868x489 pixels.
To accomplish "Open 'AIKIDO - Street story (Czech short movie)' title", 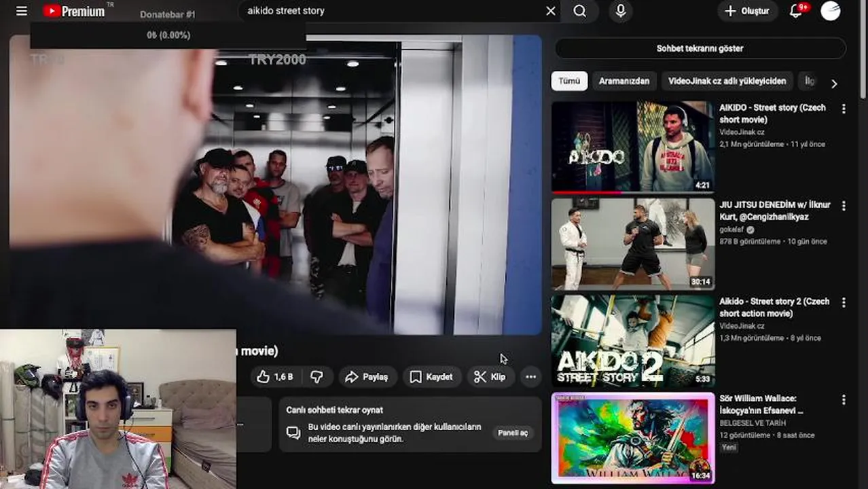I will (773, 113).
